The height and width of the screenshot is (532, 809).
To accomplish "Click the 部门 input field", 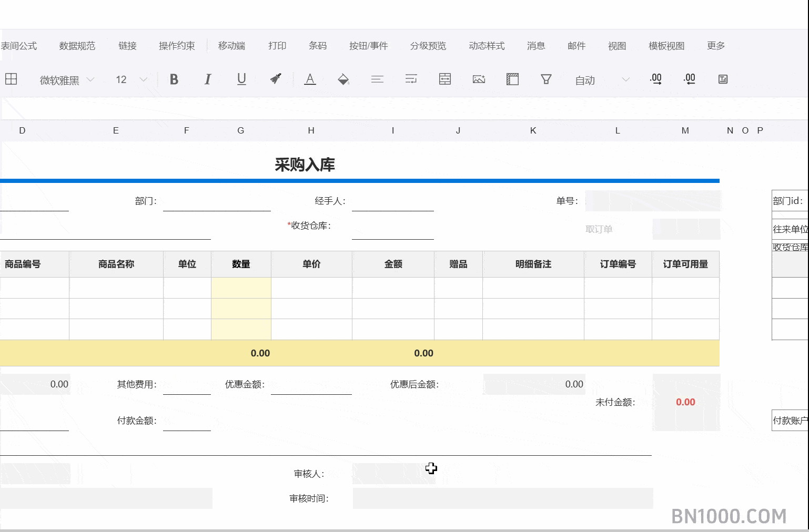I will click(x=217, y=201).
